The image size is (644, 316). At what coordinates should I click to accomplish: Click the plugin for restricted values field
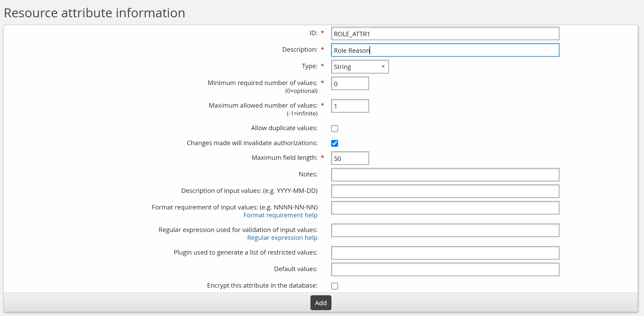click(x=445, y=253)
